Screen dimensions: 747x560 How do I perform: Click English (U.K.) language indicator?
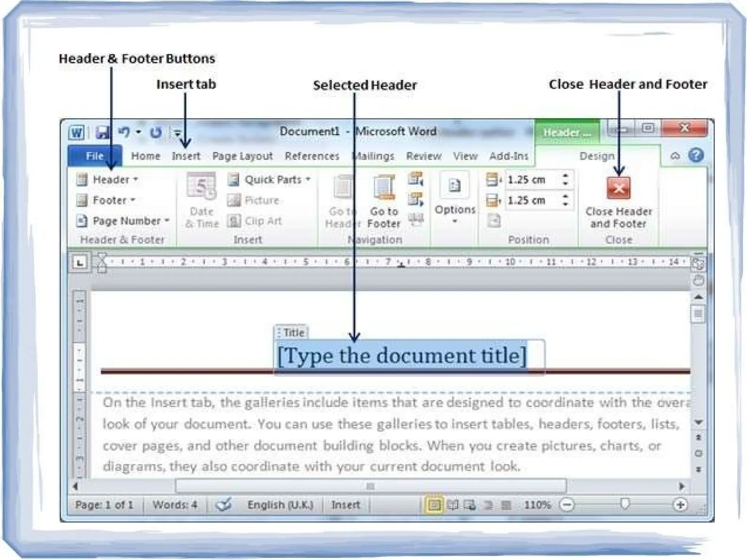(x=280, y=505)
